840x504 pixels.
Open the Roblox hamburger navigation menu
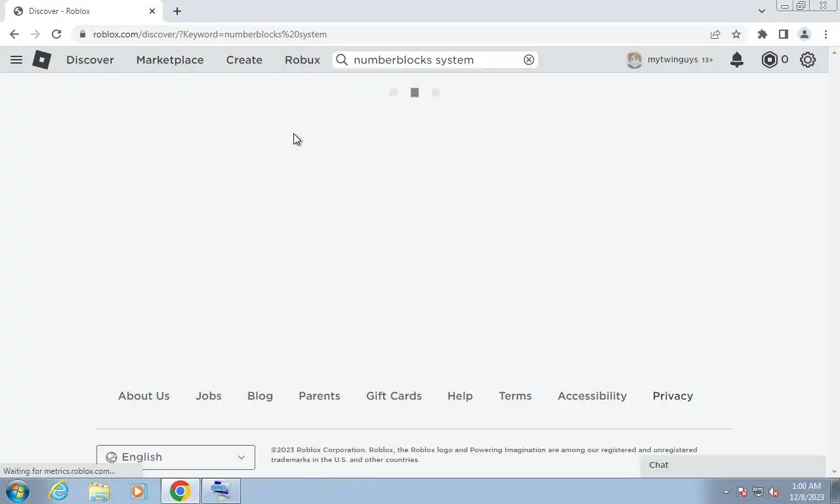click(x=16, y=60)
